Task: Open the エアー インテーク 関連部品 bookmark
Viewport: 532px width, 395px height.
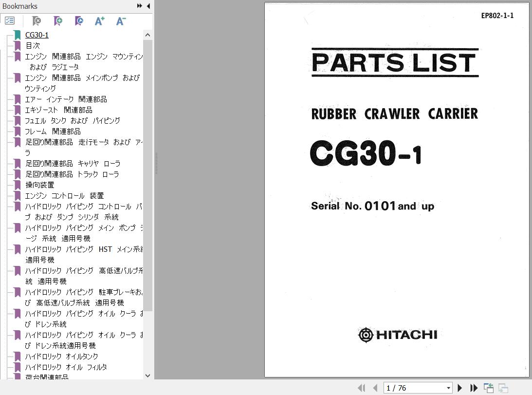Action: click(66, 99)
